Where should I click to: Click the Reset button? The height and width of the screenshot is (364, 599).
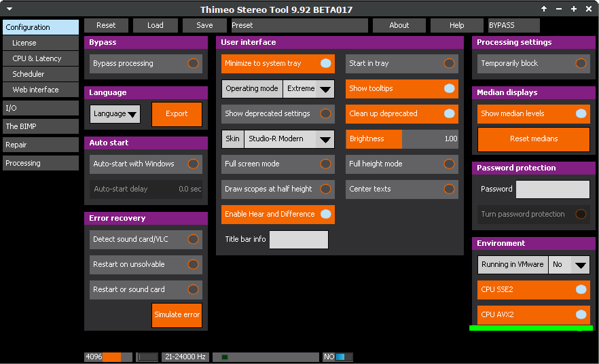pos(106,25)
